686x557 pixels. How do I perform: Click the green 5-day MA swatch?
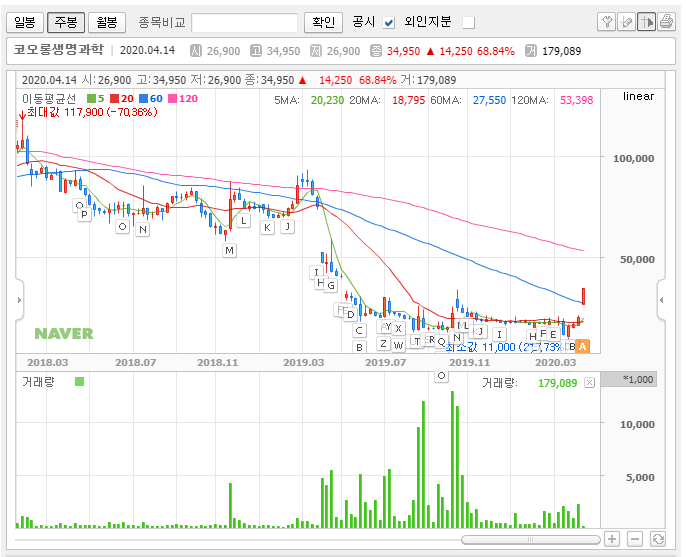pyautogui.click(x=91, y=99)
